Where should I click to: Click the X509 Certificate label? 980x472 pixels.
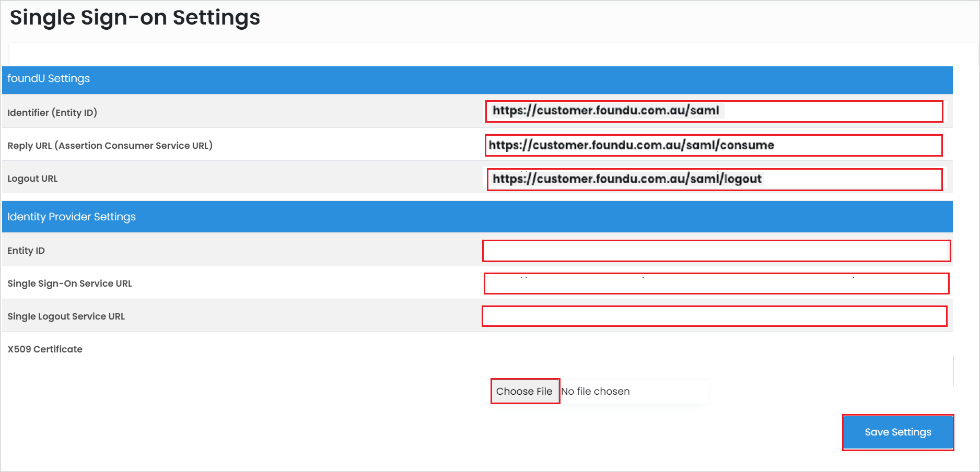tap(45, 349)
